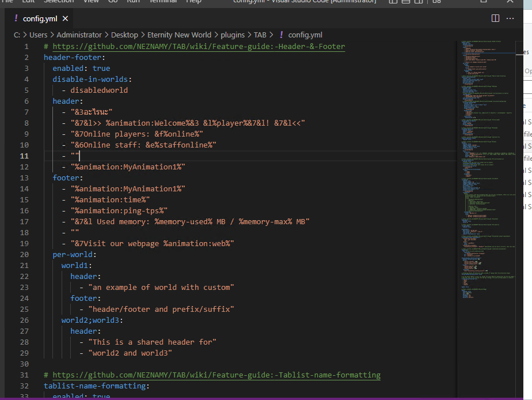532x400 pixels.
Task: Click the config.yml breadcrumb item
Action: [305, 35]
